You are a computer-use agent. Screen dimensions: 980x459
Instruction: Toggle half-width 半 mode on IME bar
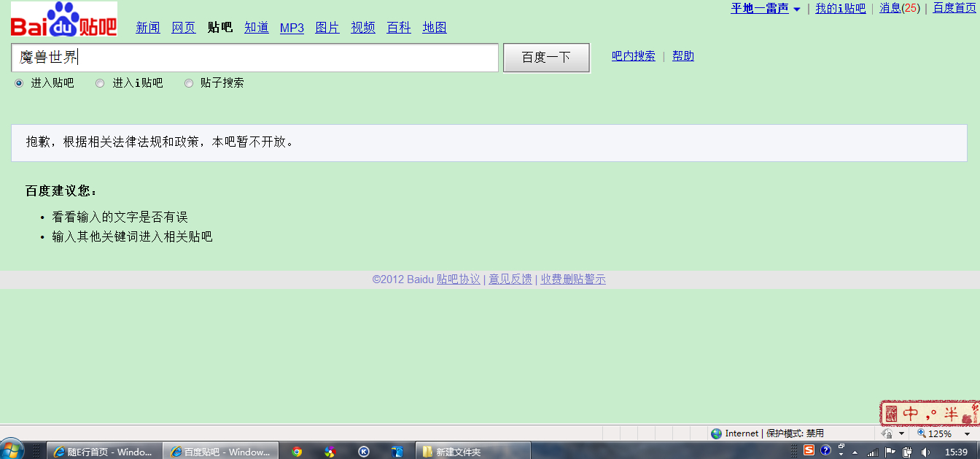click(x=951, y=414)
